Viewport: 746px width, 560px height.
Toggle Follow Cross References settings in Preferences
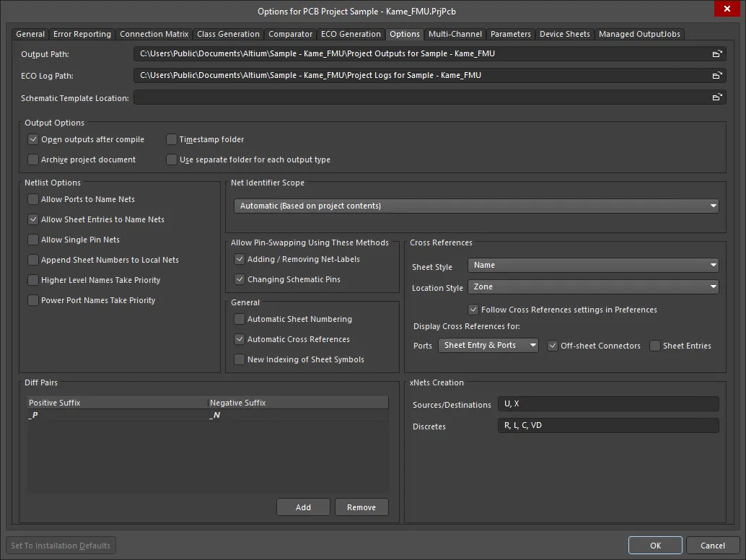(x=473, y=310)
